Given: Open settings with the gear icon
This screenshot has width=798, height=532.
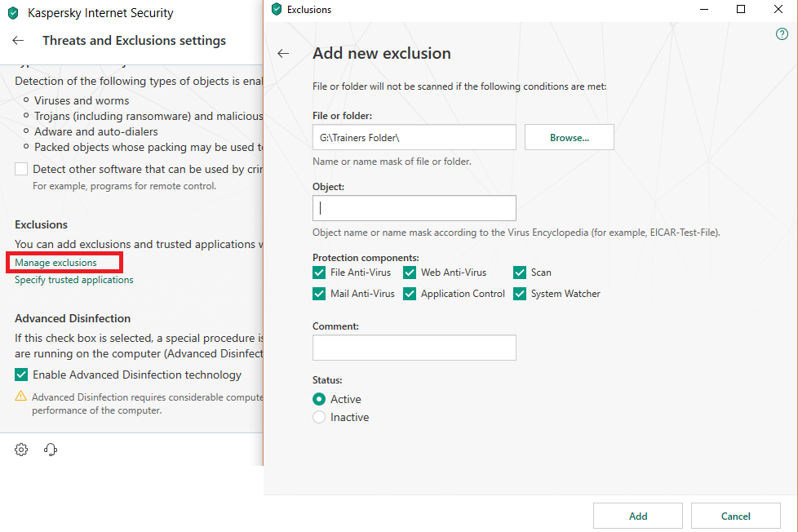Looking at the screenshot, I should coord(21,450).
